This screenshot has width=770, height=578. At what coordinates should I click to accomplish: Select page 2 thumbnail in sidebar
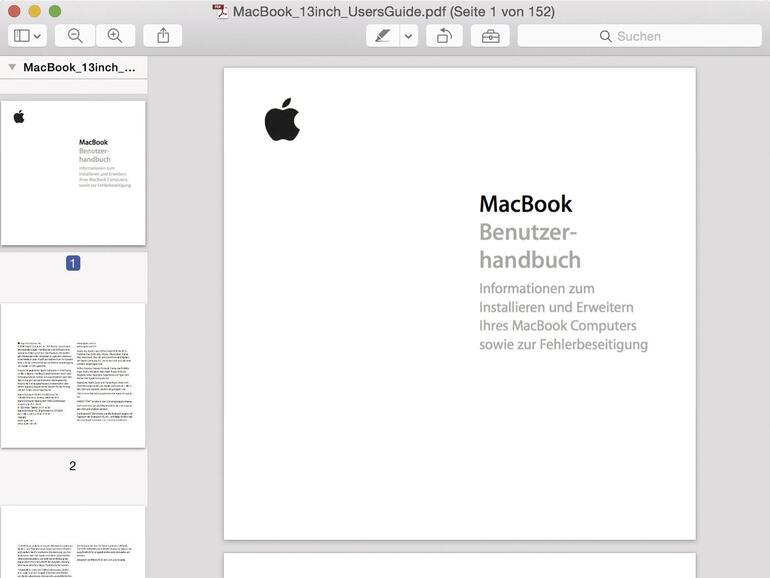coord(73,376)
